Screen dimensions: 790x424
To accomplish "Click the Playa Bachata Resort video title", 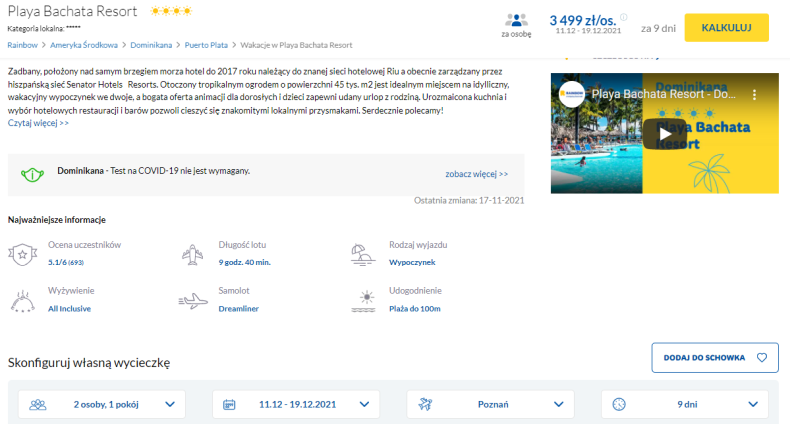I will (x=664, y=94).
